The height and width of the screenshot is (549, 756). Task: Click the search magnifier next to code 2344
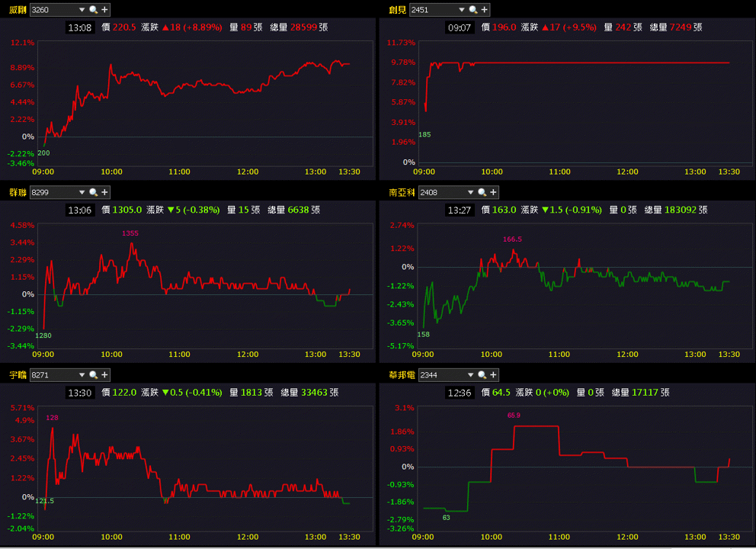point(482,375)
